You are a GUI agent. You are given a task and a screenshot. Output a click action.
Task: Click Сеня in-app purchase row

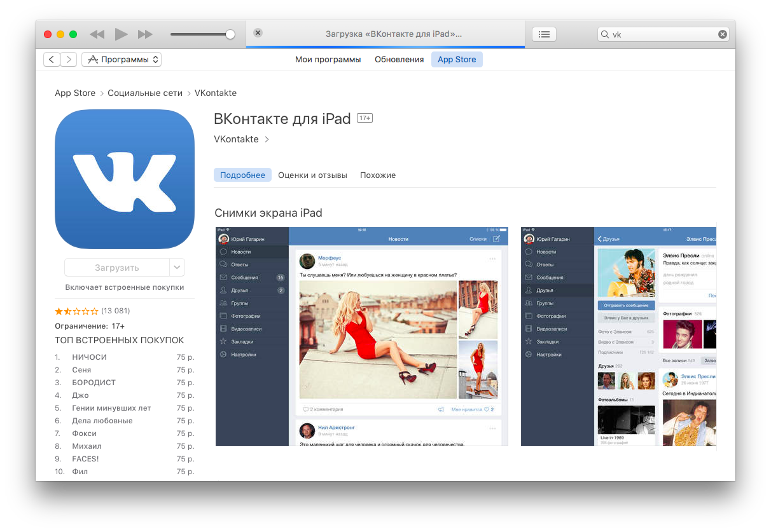(125, 370)
